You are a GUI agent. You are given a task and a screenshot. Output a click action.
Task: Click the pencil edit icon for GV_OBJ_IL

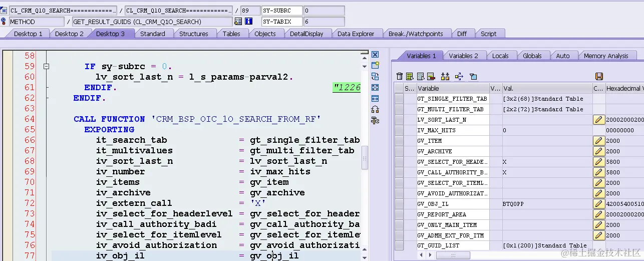(598, 204)
